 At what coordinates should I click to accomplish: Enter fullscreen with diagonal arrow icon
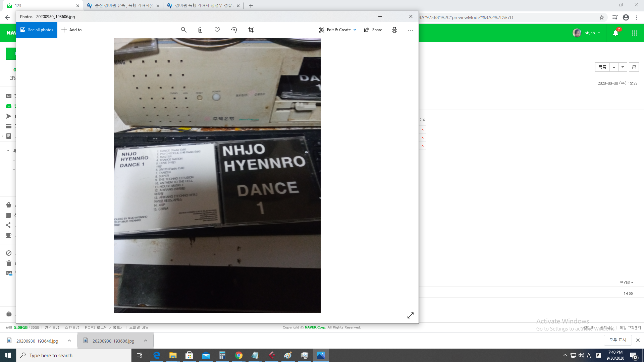pyautogui.click(x=410, y=315)
